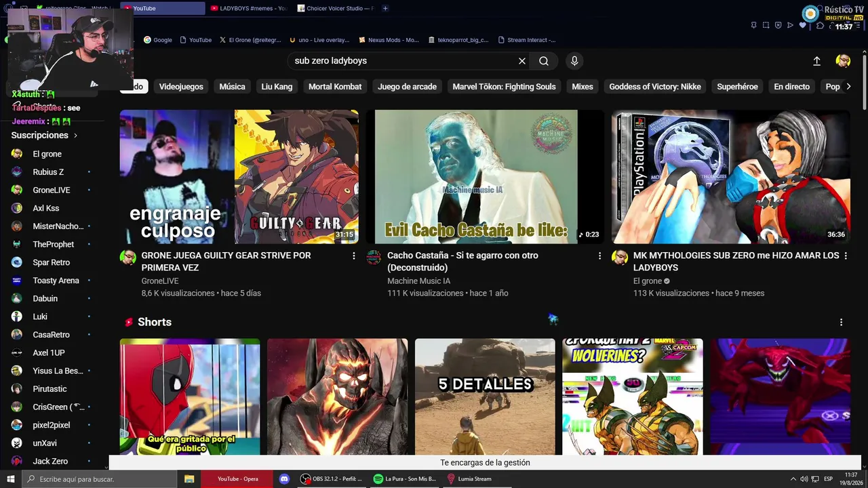Screen dimensions: 868x488
Task: Open Spar Retro in subscriptions list
Action: pyautogui.click(x=52, y=262)
